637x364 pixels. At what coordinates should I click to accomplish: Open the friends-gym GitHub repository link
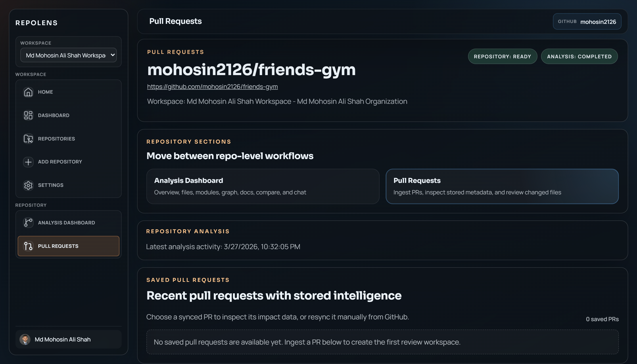[212, 87]
